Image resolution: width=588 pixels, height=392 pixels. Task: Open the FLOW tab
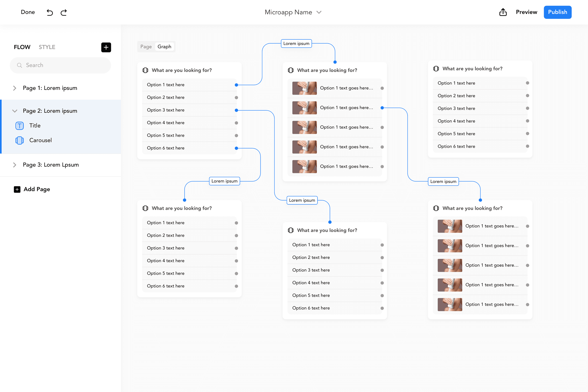click(22, 47)
